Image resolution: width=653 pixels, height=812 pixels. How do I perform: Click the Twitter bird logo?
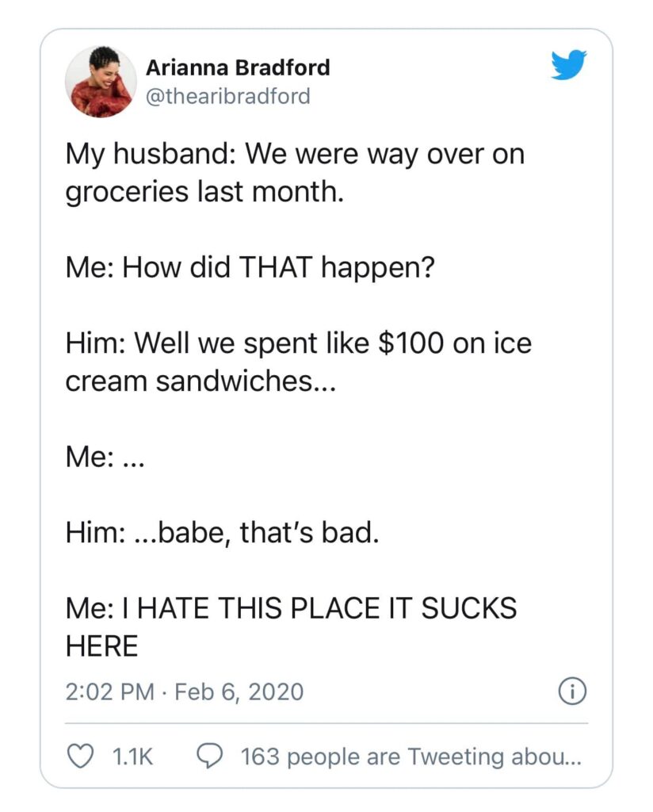click(568, 66)
